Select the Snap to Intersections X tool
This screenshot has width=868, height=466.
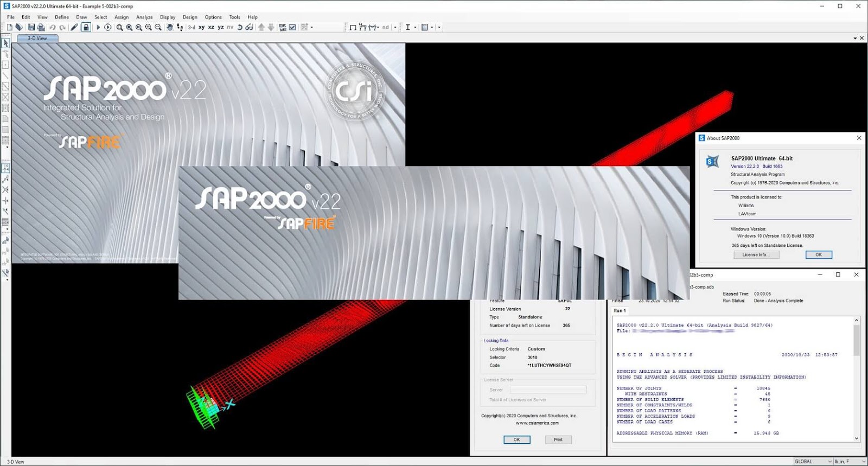pos(5,190)
